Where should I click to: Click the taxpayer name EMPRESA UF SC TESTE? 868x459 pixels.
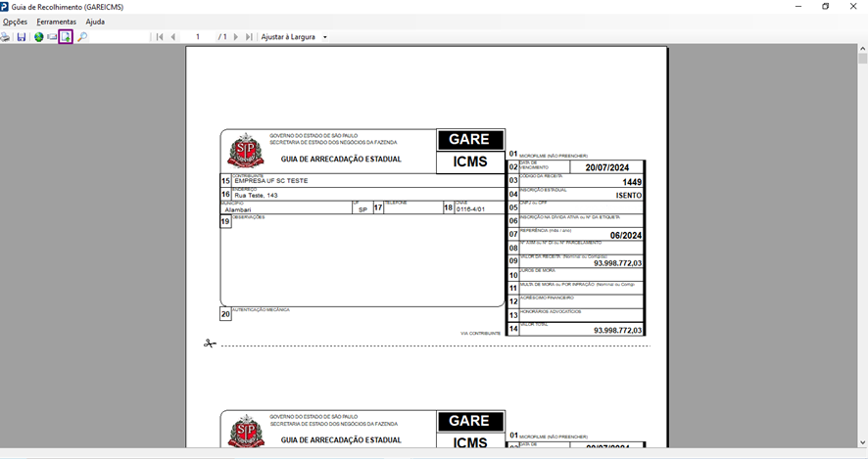[x=271, y=181]
